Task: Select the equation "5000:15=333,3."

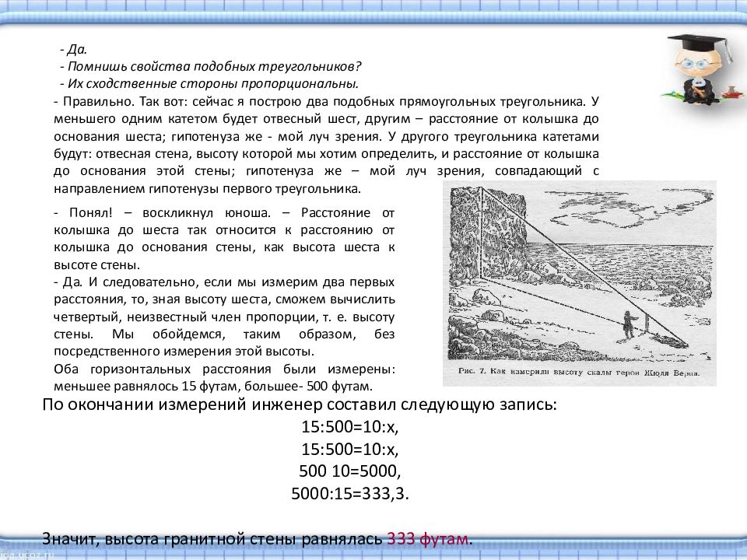Action: [350, 493]
